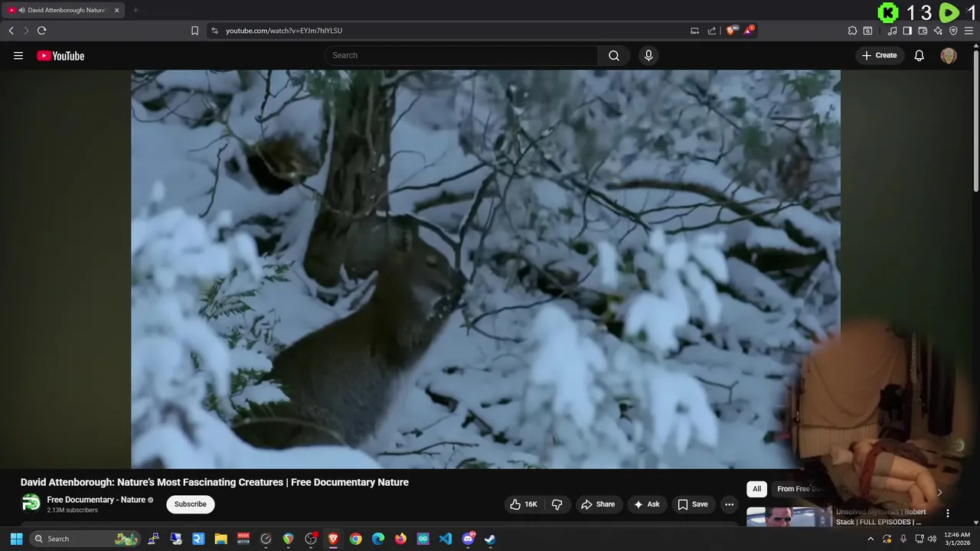
Task: Click the green Rumble play overlay icon
Action: coord(949,12)
